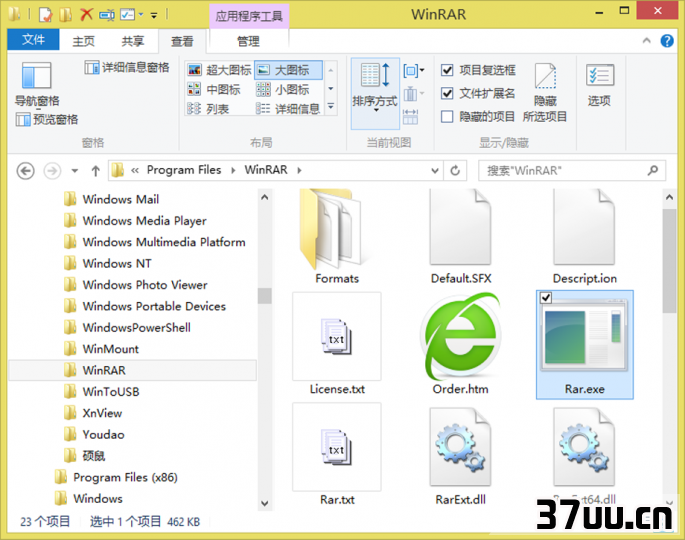
Task: Select the Order.htm file
Action: [460, 344]
